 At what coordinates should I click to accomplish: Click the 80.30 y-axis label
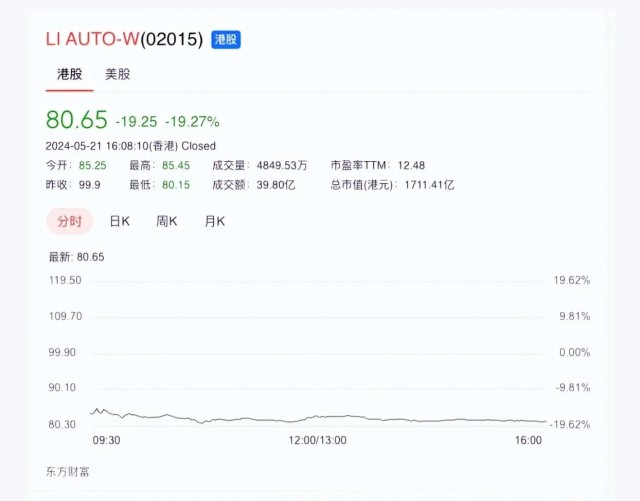pyautogui.click(x=62, y=424)
